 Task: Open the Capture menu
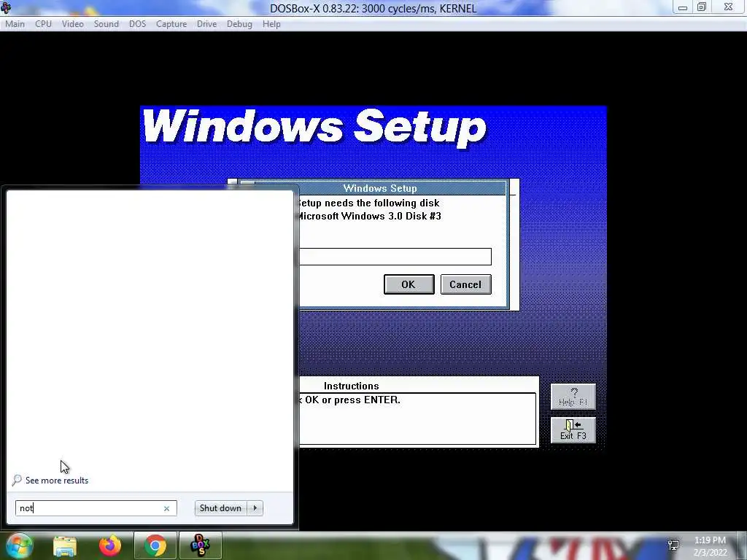[x=171, y=24]
